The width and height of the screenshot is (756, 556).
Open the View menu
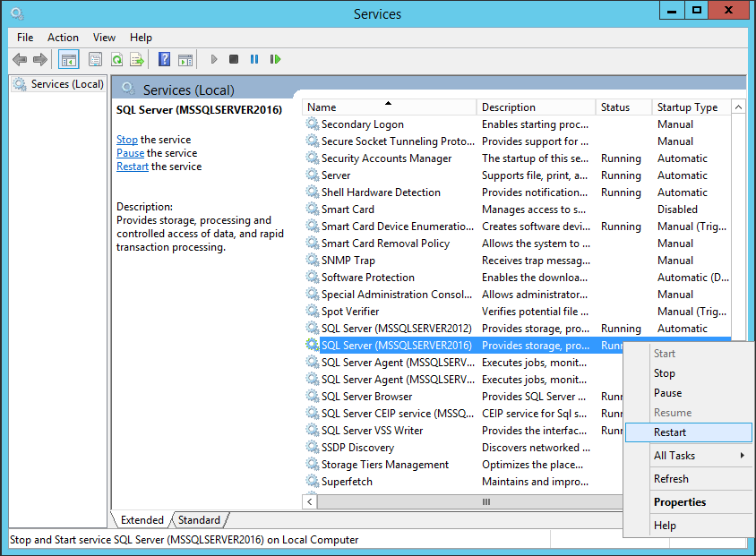104,38
